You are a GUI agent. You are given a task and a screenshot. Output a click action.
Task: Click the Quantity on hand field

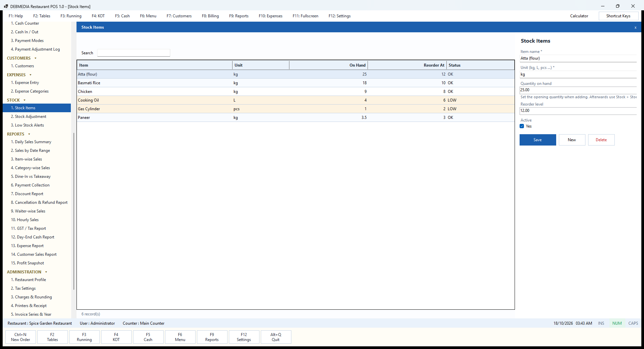point(578,90)
